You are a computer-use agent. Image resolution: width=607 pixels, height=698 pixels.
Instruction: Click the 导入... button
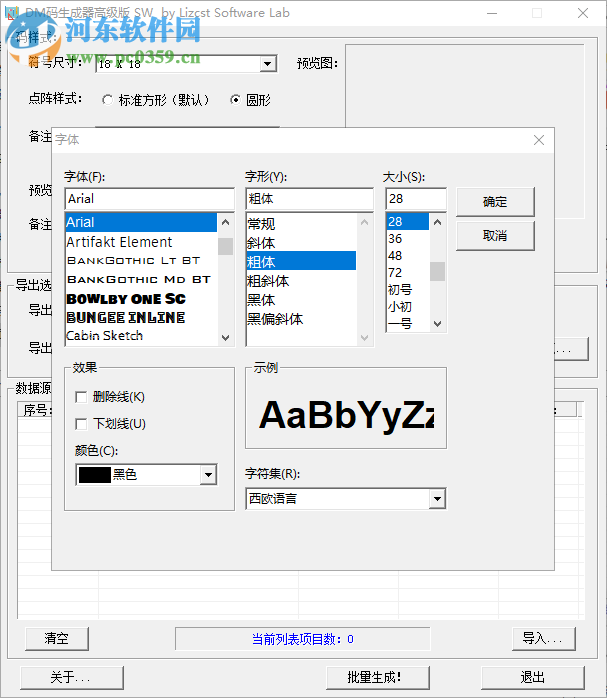(x=543, y=638)
